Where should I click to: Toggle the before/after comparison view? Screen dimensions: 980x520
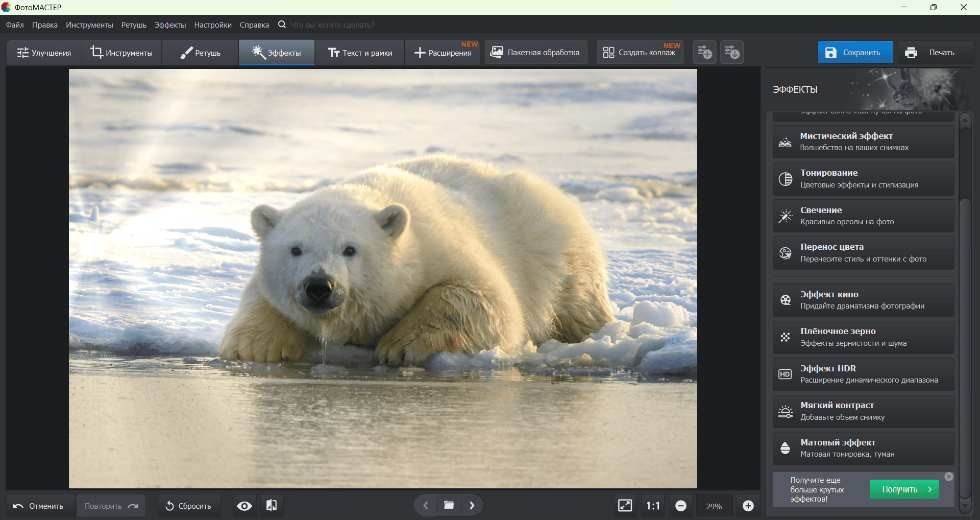pos(272,506)
